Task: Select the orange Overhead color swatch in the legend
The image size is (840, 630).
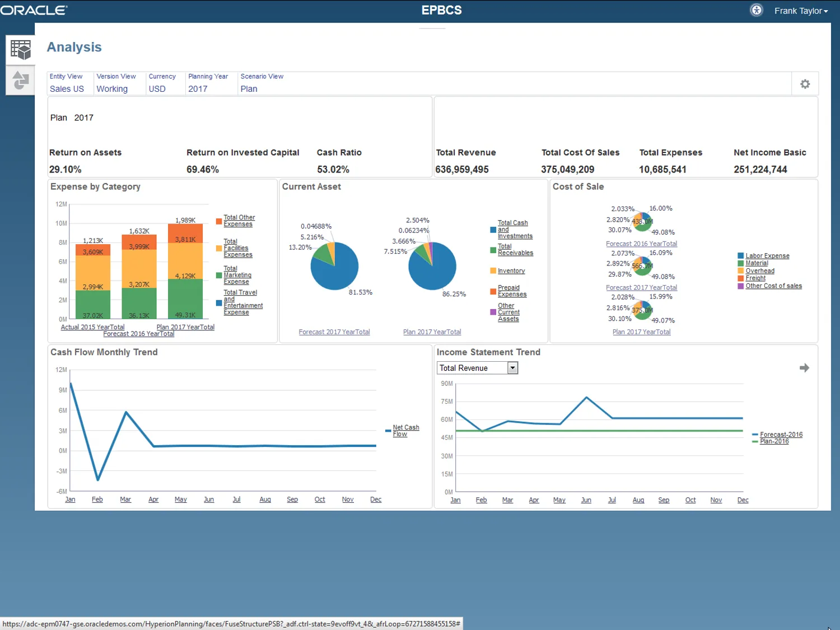Action: 741,270
